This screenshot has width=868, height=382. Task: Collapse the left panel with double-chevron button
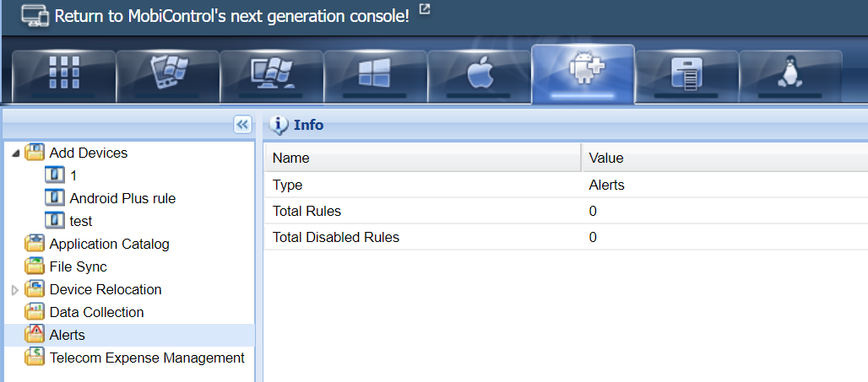pyautogui.click(x=242, y=125)
